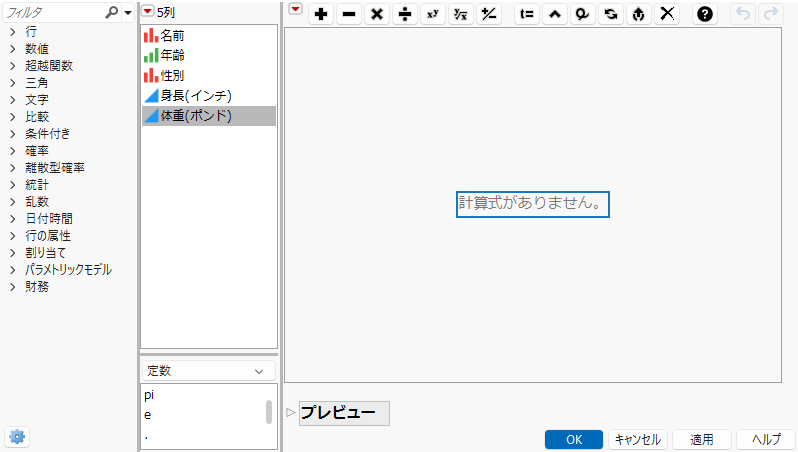The image size is (798, 452).
Task: Click the caret insert button in toolbar
Action: pyautogui.click(x=555, y=14)
